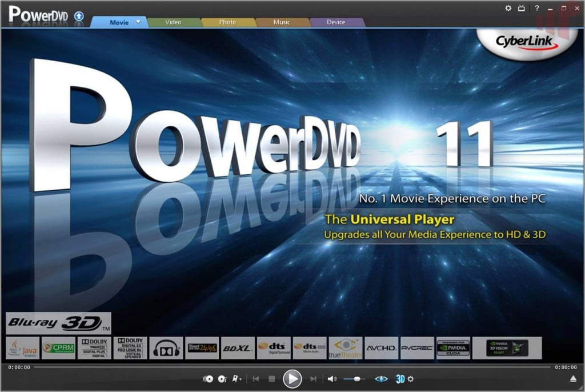Adjust the volume slider

coord(356,378)
